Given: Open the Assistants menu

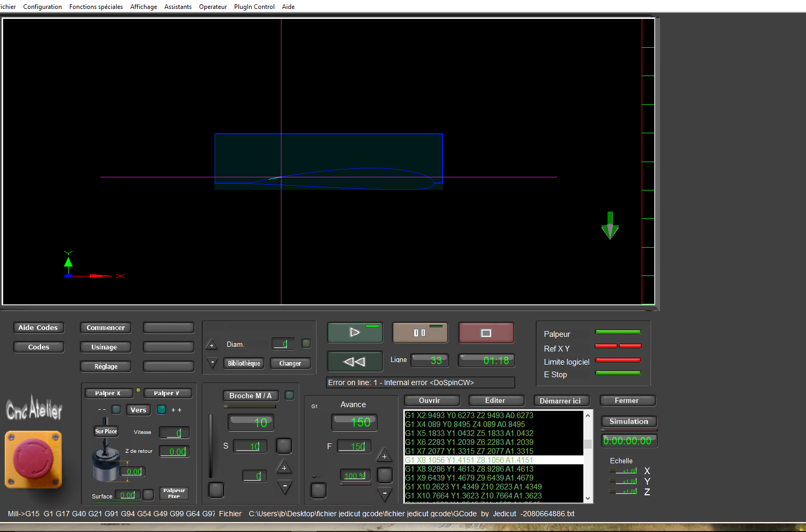Looking at the screenshot, I should coord(178,7).
